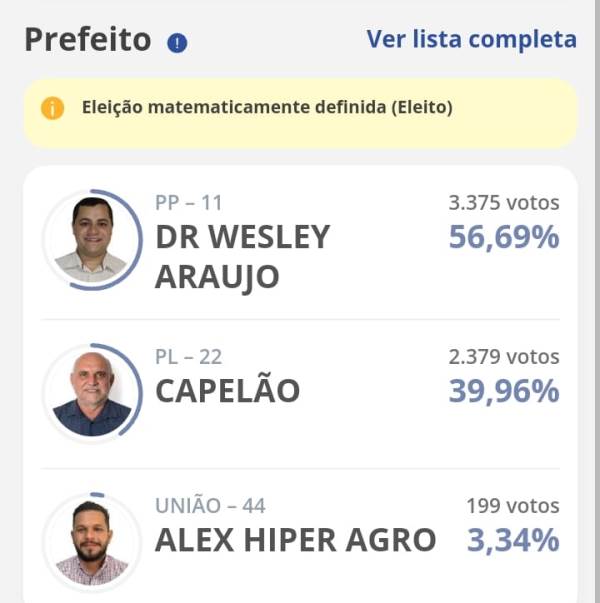Click the PL – 22 party label
Screen dimensions: 600x603
(x=188, y=357)
